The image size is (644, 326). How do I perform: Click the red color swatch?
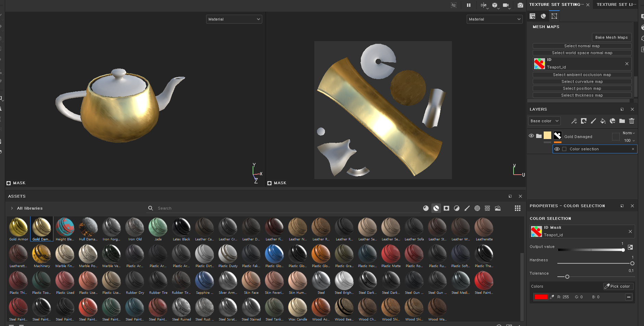541,297
